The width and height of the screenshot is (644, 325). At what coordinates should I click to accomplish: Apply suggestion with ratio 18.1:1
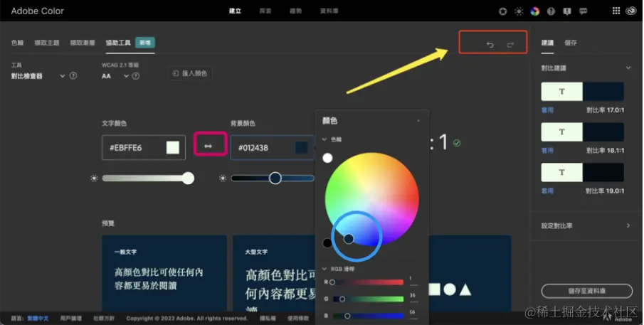pyautogui.click(x=547, y=151)
